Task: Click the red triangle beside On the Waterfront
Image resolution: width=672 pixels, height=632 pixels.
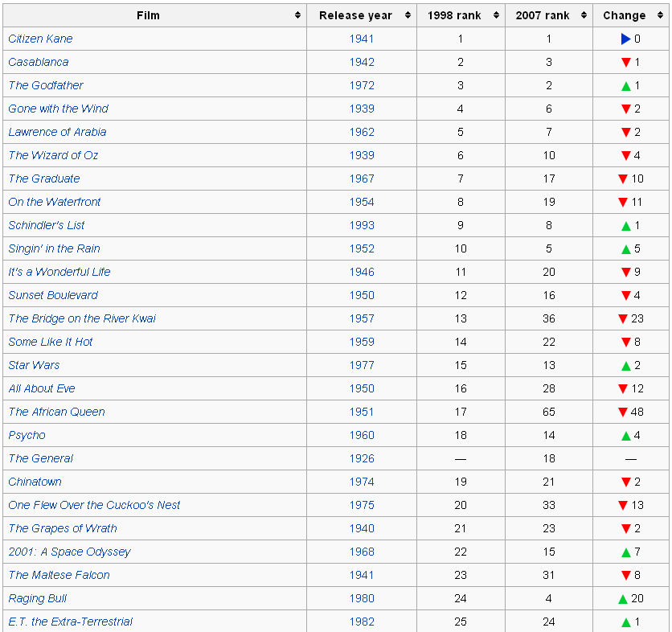Action: tap(622, 202)
